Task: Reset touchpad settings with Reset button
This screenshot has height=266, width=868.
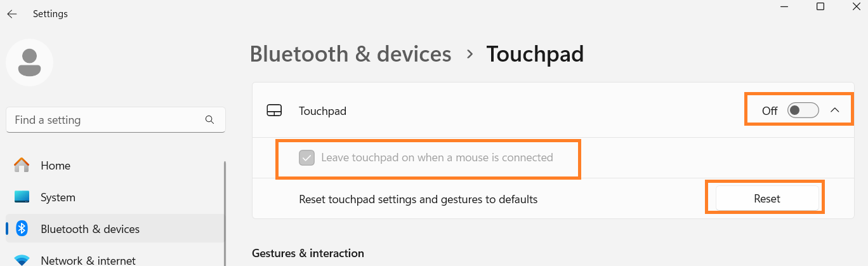Action: tap(766, 199)
